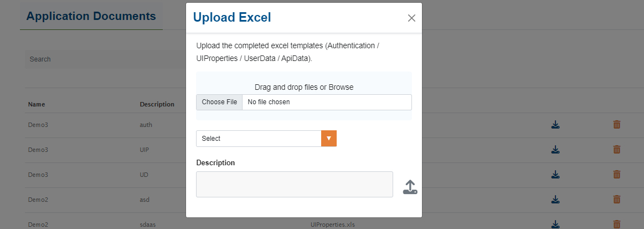Download the Demo2 sdaas document
This screenshot has height=229, width=644.
(x=555, y=224)
